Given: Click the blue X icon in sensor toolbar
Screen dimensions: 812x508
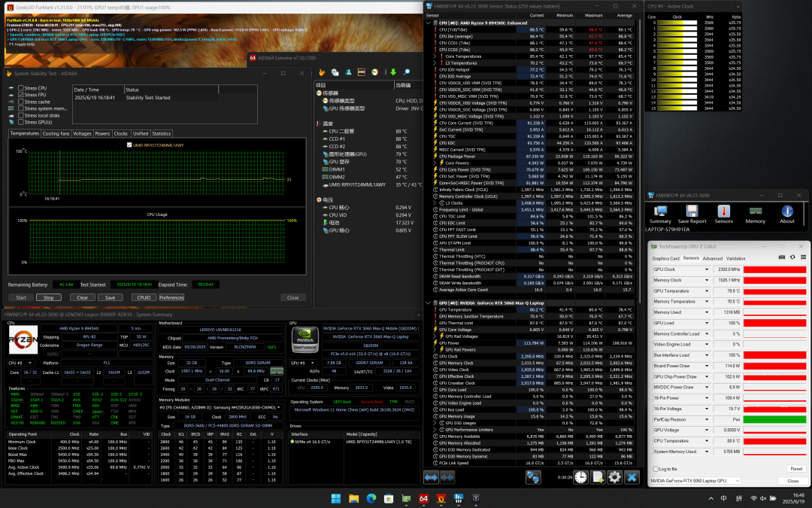Looking at the screenshot, I should (632, 477).
